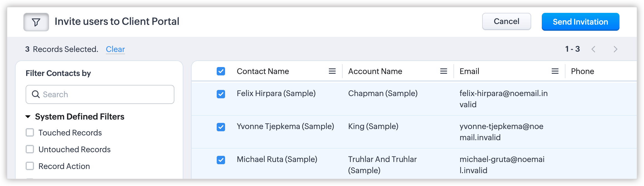Open Account Name column menu icon
This screenshot has width=644, height=186.
443,71
